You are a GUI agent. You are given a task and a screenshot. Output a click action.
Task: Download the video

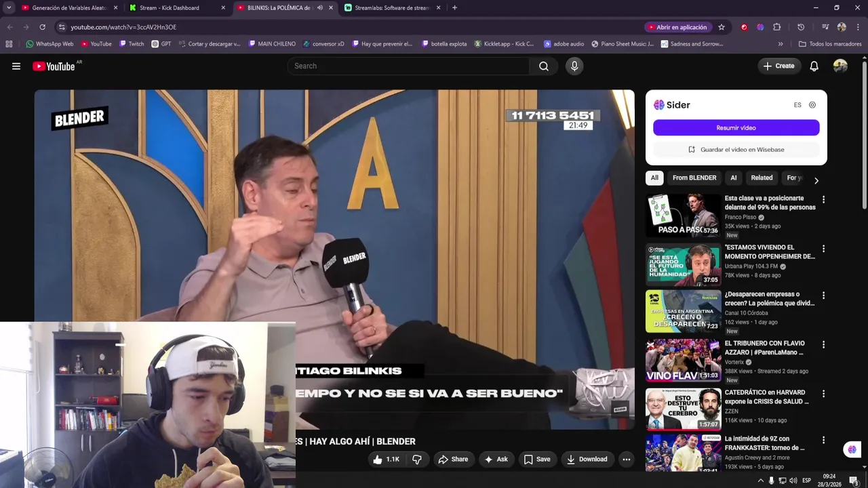tap(587, 460)
